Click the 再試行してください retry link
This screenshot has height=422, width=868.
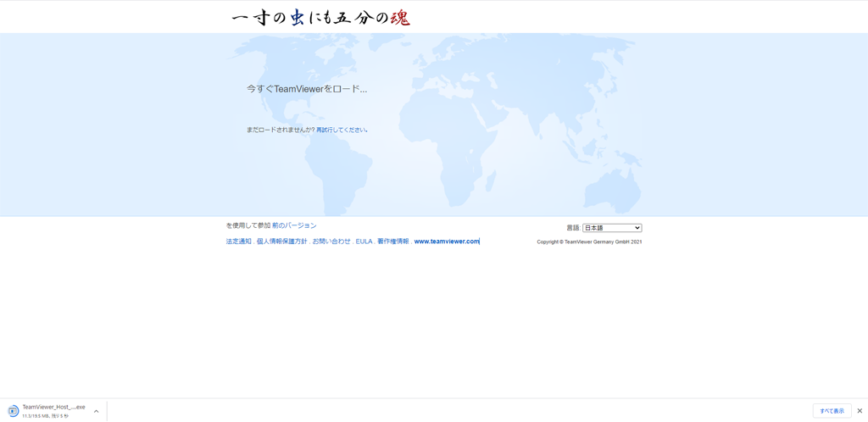[x=341, y=130]
